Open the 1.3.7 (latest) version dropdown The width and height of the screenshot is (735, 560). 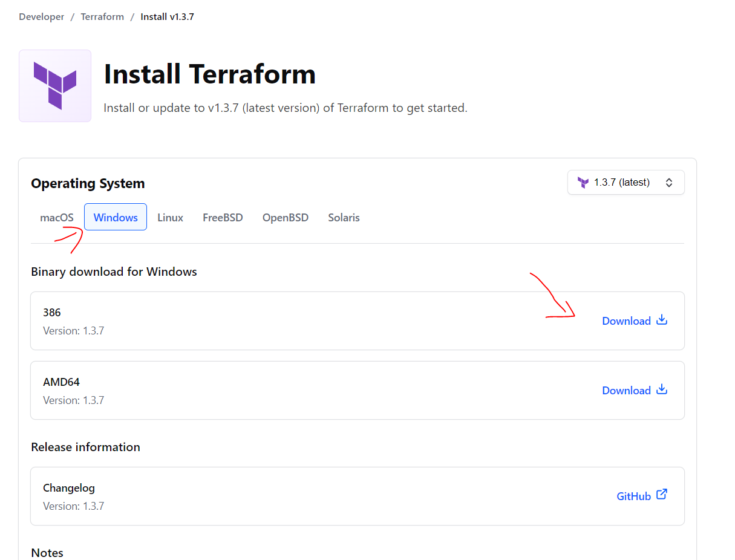pyautogui.click(x=626, y=183)
